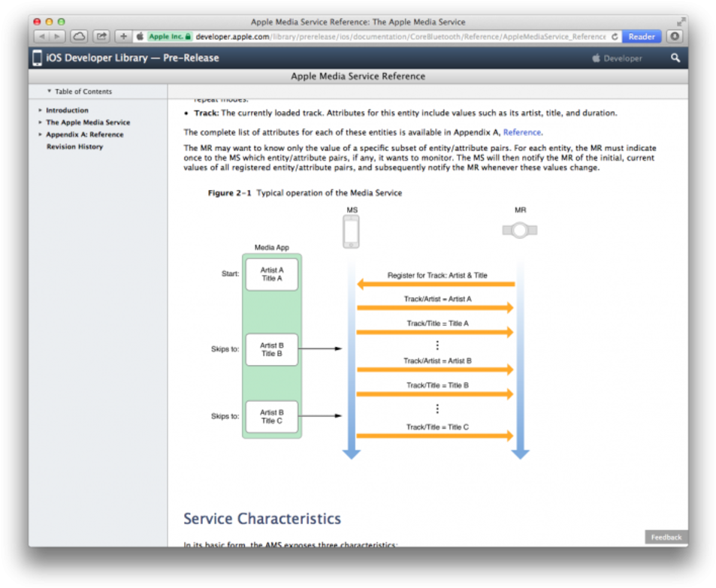Click the forward navigation arrow
This screenshot has height=588, width=716.
click(56, 35)
